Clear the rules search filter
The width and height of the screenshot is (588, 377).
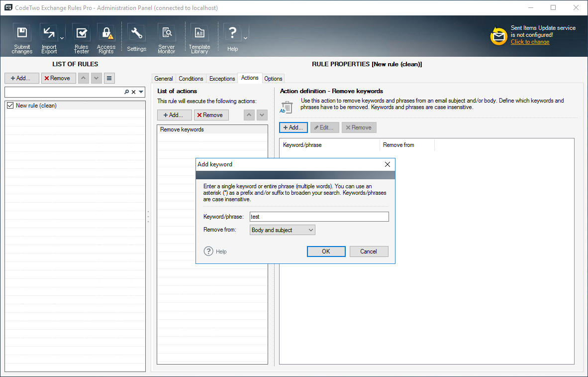pyautogui.click(x=133, y=92)
